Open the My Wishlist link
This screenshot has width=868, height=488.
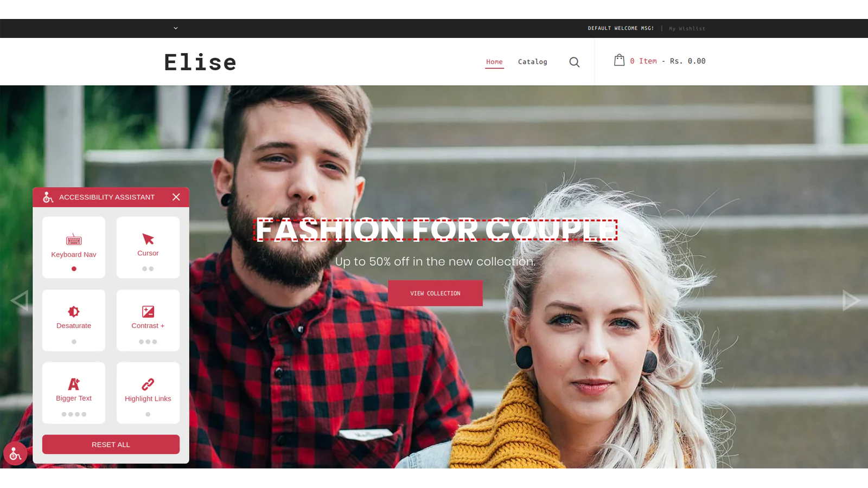click(687, 29)
